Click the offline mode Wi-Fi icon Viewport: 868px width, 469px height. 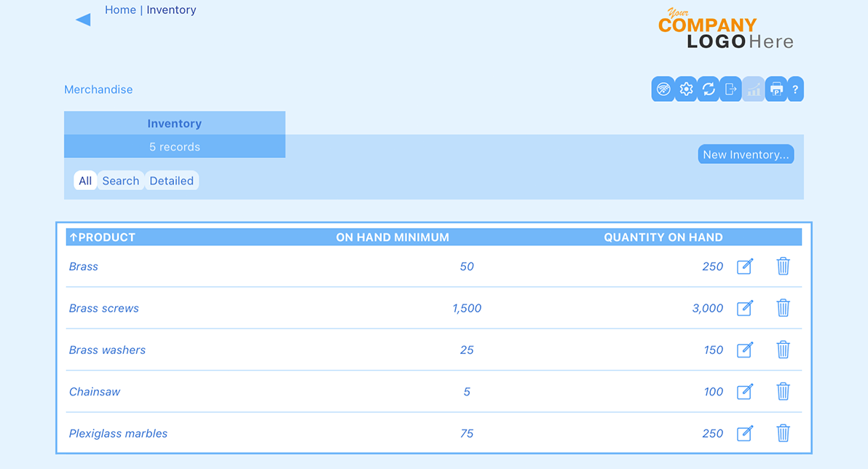[x=663, y=90]
